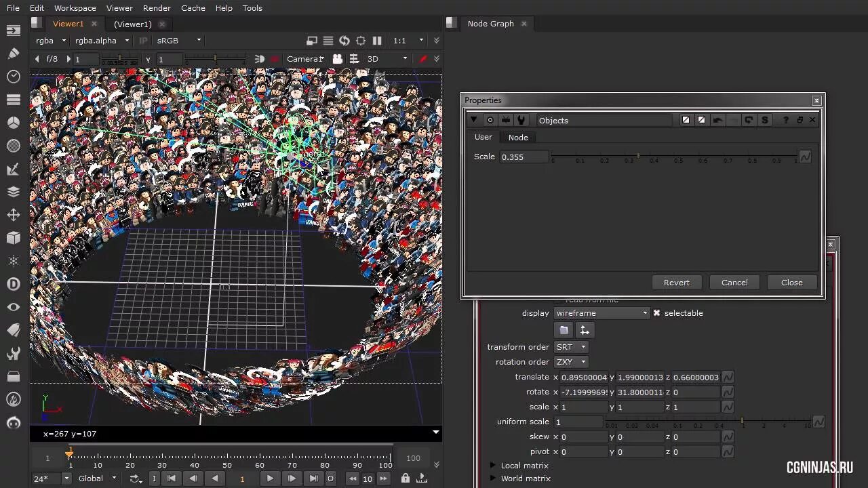868x488 pixels.
Task: Toggle the red clipping indicator in viewer
Action: (x=275, y=59)
